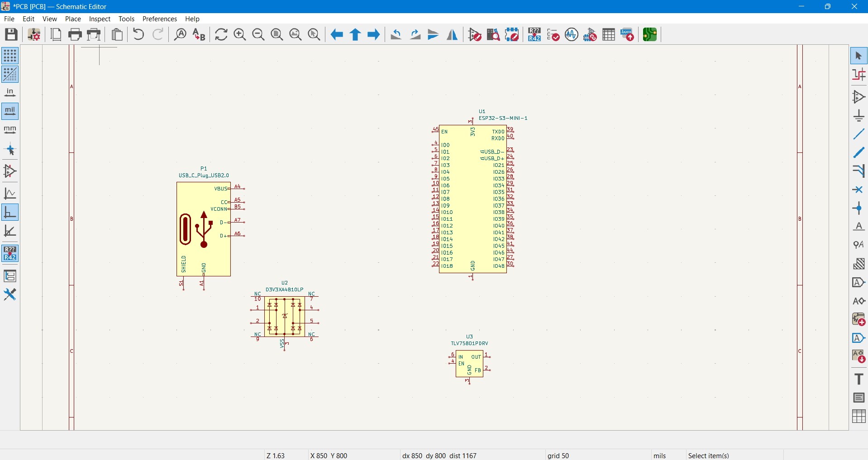
Task: Click the Undo arrow in toolbar
Action: tap(138, 34)
